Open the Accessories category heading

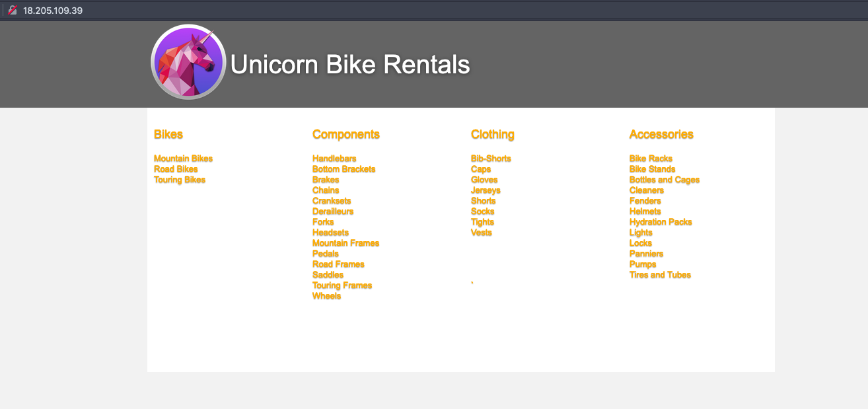click(x=661, y=134)
